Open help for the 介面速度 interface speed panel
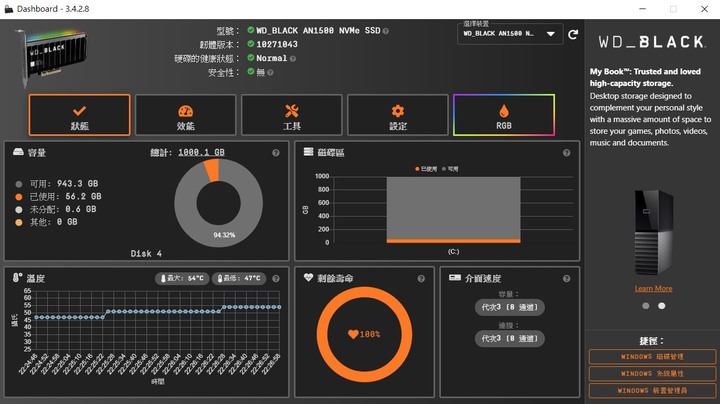 pyautogui.click(x=566, y=279)
